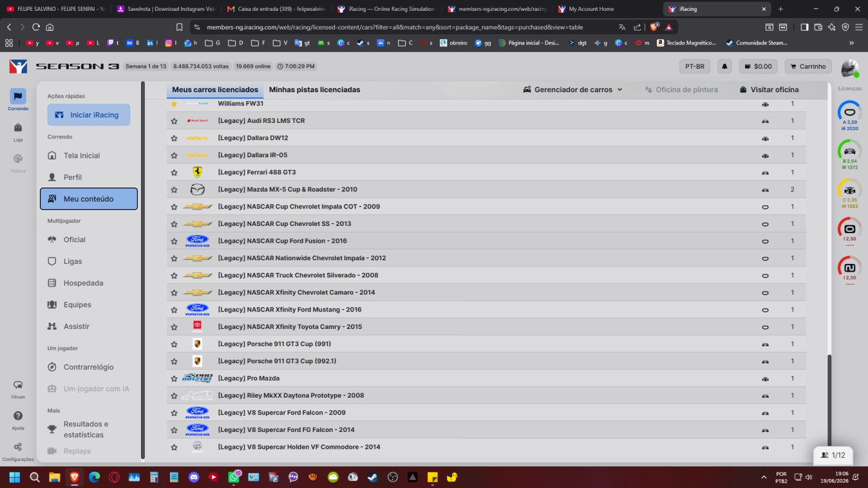Click the [Legacy] Mazda MX-5 Cup & Roadster - 2010 row
The height and width of the screenshot is (488, 868).
coord(486,190)
